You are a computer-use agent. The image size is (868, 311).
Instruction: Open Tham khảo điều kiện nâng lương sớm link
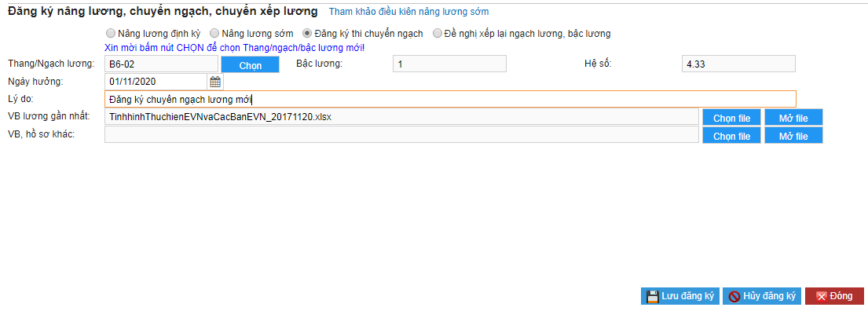pyautogui.click(x=409, y=11)
